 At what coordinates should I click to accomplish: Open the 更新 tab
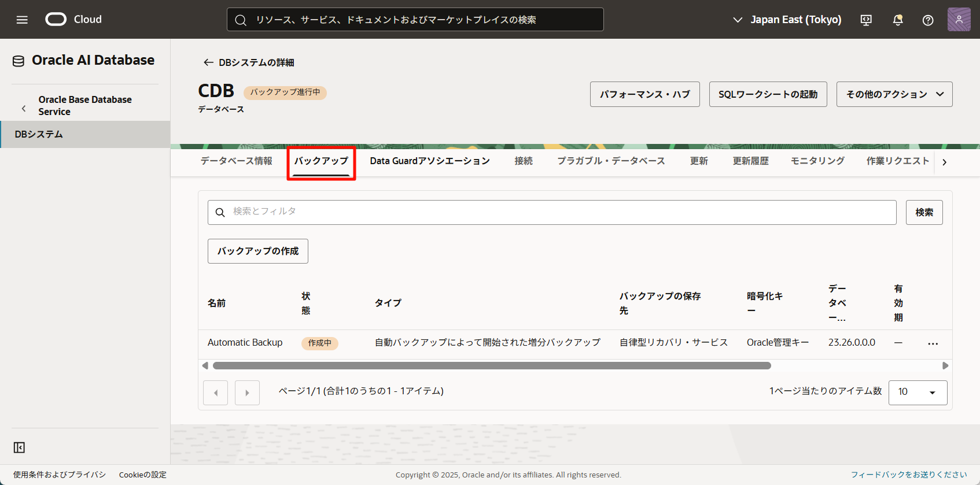(x=699, y=161)
